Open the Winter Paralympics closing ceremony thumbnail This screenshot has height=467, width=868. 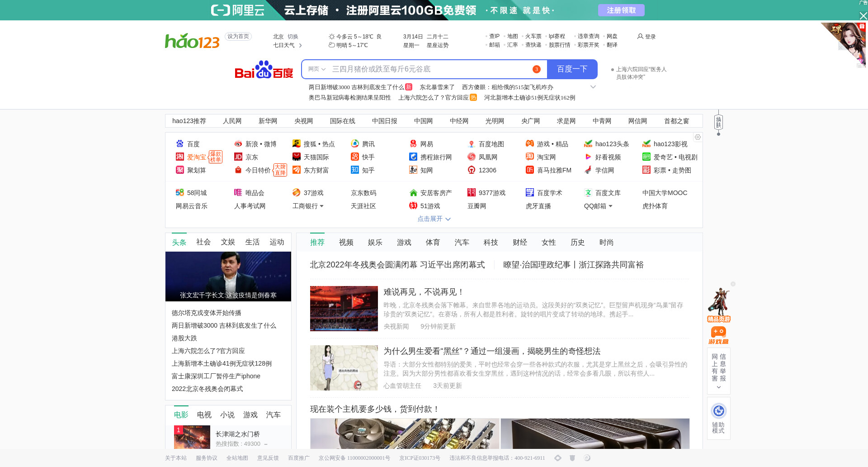[344, 309]
